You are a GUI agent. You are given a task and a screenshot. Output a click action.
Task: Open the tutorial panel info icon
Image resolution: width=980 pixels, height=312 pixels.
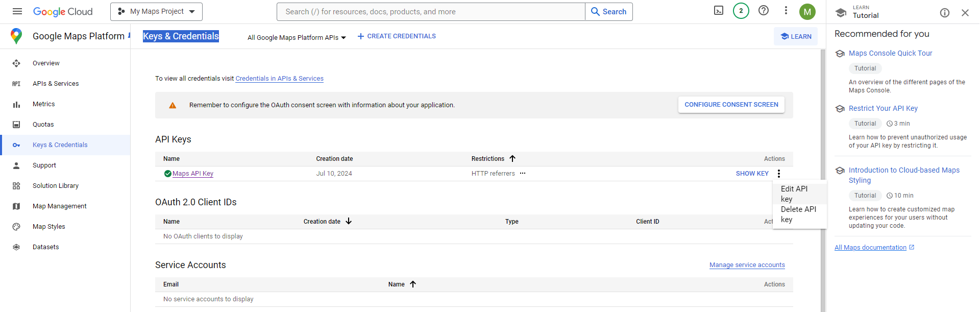tap(945, 13)
